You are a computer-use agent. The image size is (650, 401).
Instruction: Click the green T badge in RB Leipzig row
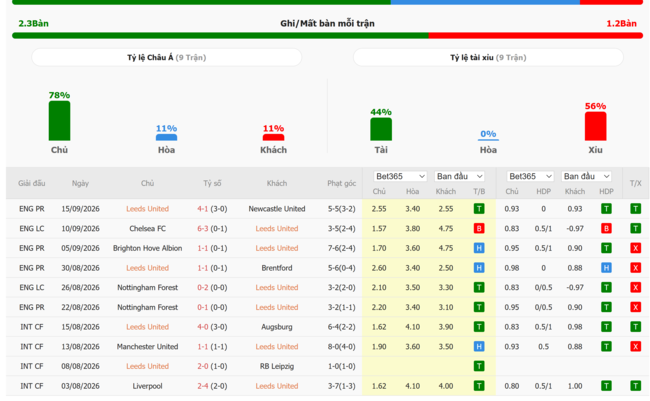479,366
